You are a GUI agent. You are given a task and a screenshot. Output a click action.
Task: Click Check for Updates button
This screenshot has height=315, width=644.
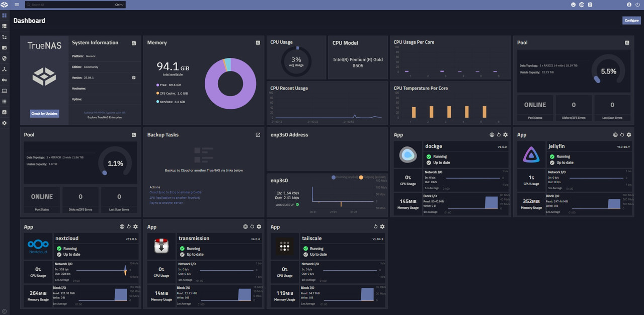[45, 114]
